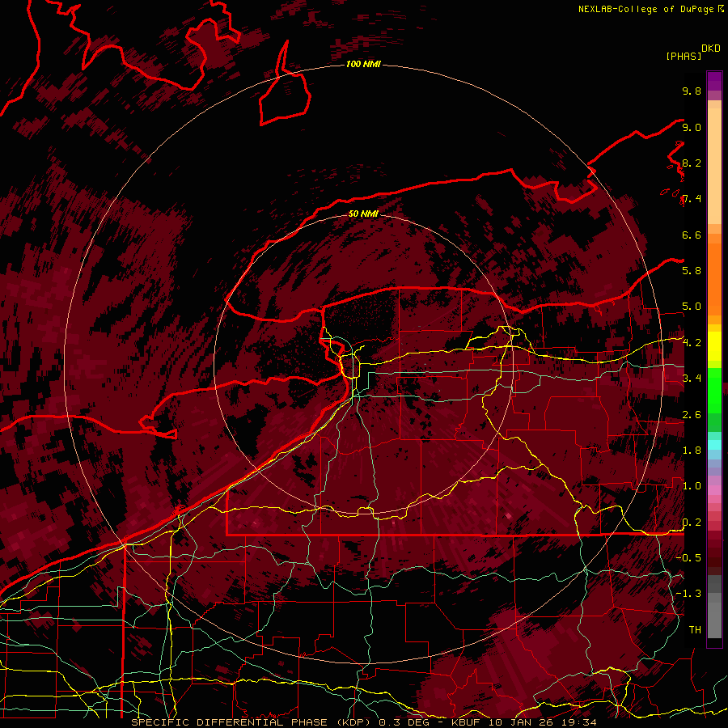Click the 100 NMI range ring label
728x728 pixels.
pyautogui.click(x=363, y=64)
